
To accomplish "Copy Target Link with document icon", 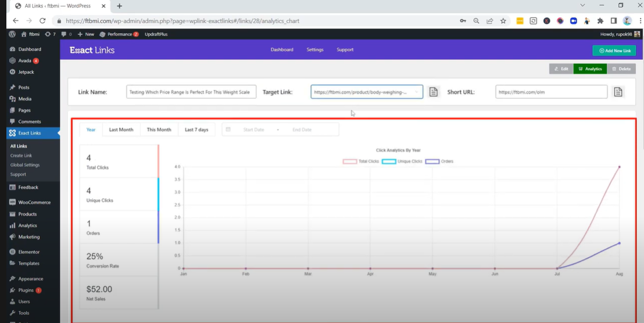I will [433, 92].
